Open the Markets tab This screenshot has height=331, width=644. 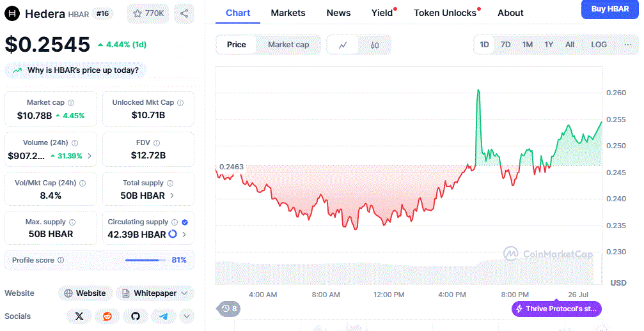288,13
